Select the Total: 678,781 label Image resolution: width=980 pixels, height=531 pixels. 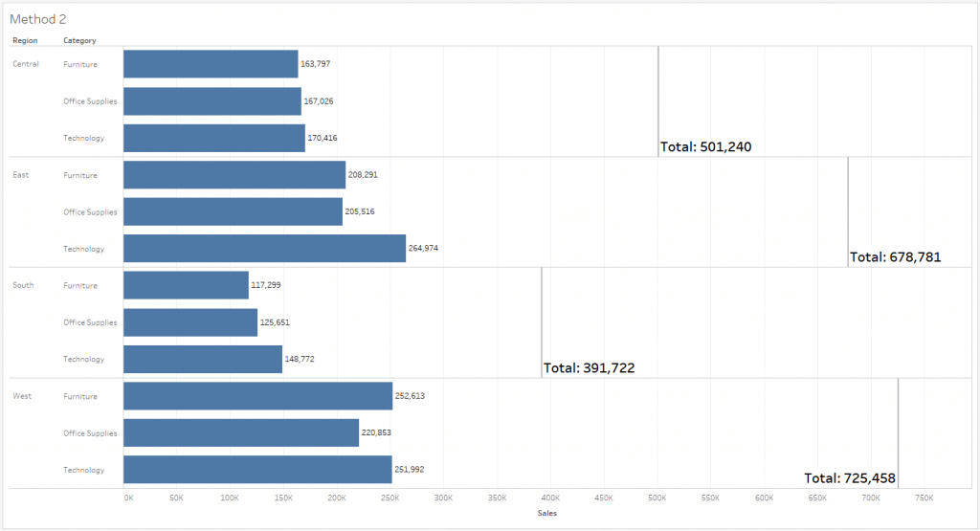pyautogui.click(x=896, y=257)
